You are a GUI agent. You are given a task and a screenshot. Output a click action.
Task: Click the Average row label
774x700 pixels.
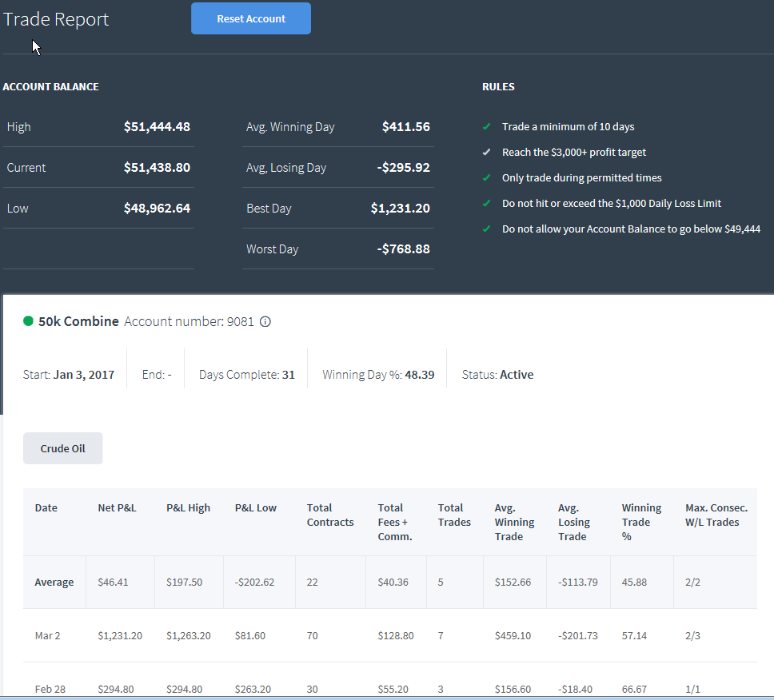point(54,582)
